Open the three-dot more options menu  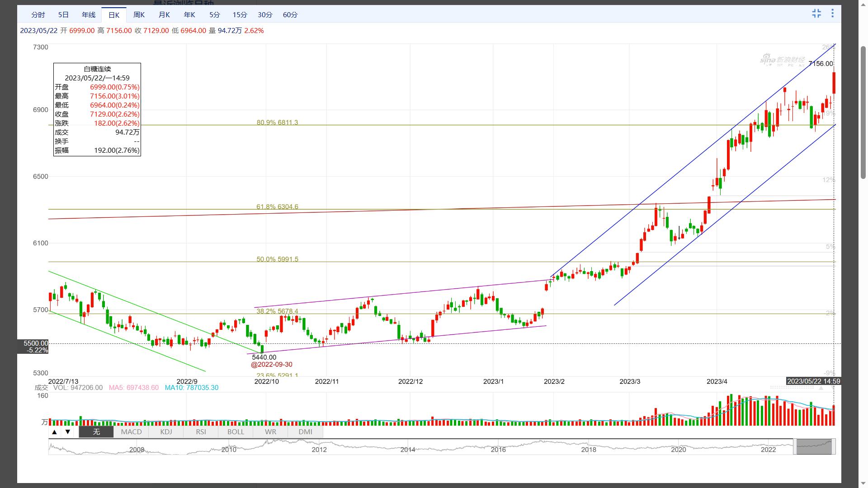click(832, 14)
